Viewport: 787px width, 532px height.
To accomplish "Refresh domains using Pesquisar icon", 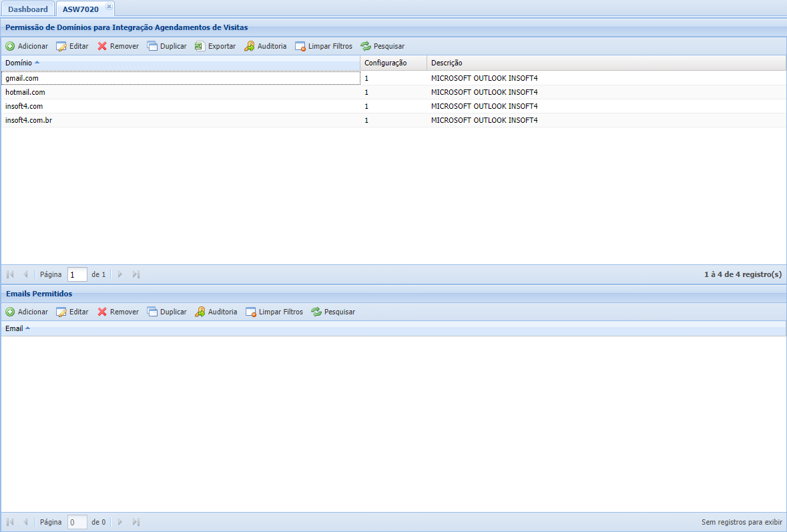I will [365, 46].
